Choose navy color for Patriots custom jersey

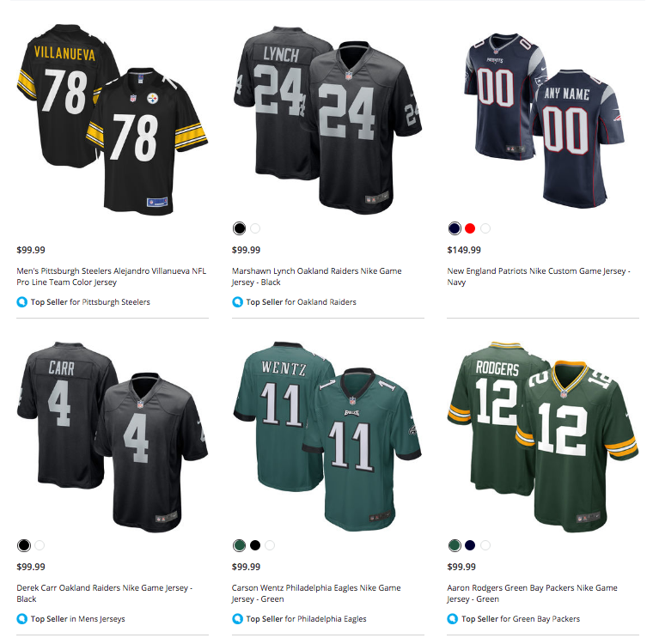tap(455, 228)
